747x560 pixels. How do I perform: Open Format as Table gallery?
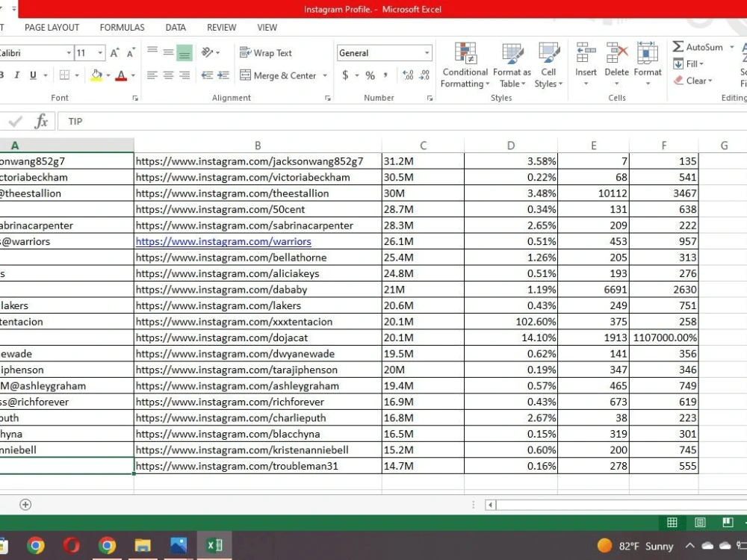[x=512, y=65]
